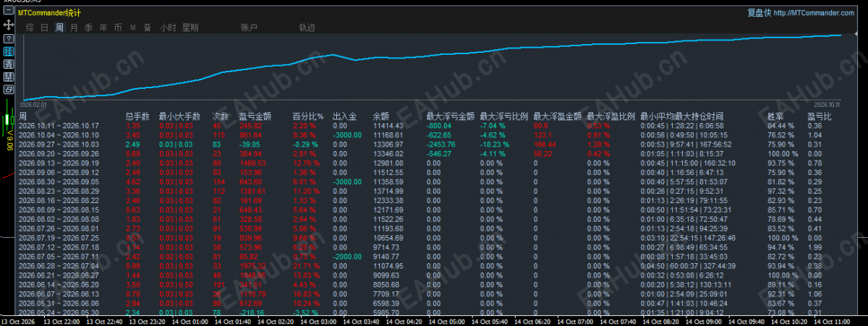
Task: Click the four-arrow move icon in sidebar
Action: point(9,25)
